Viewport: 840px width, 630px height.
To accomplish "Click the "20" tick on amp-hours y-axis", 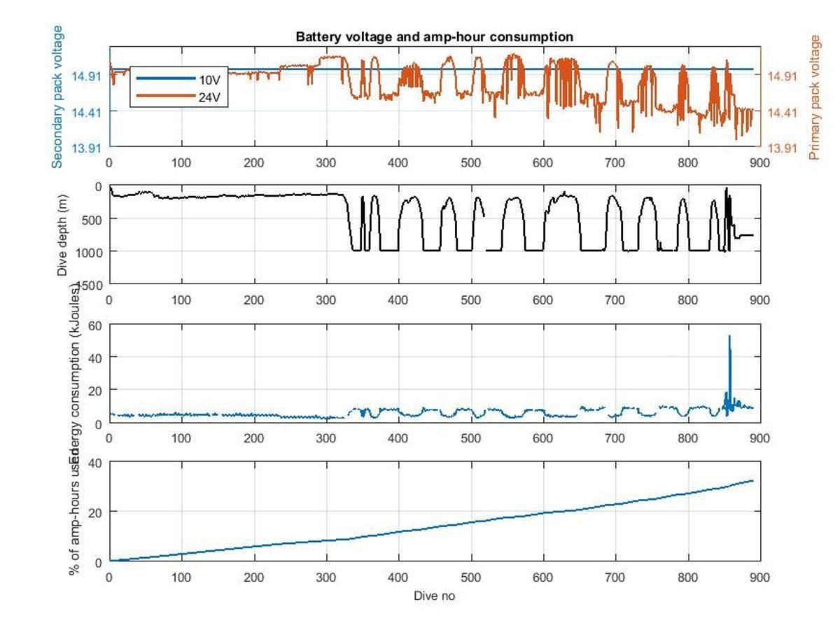I will click(97, 512).
